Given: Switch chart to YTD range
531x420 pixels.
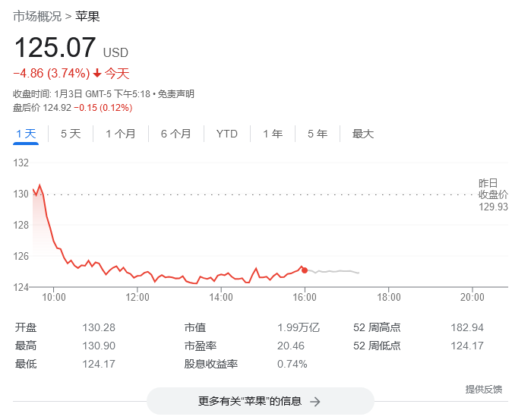Looking at the screenshot, I should pos(226,134).
